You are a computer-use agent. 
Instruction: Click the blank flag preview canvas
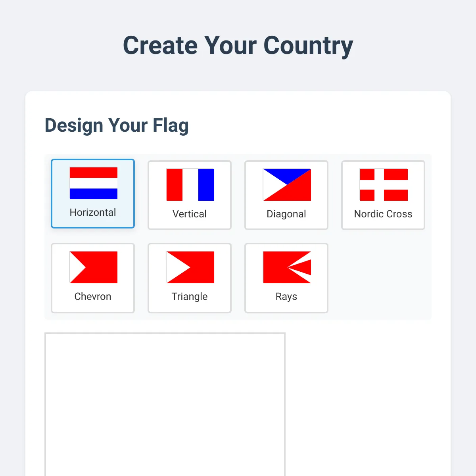tap(165, 405)
